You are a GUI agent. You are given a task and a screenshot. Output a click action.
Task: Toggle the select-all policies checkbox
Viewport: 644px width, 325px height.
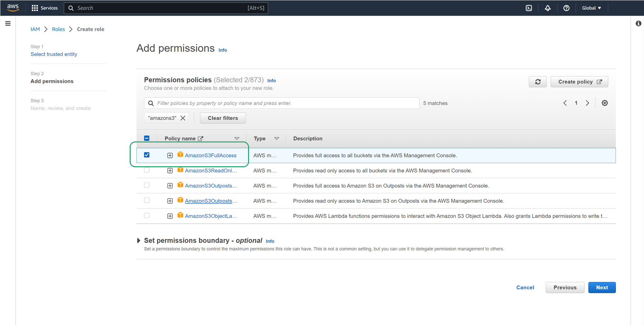[x=147, y=138]
